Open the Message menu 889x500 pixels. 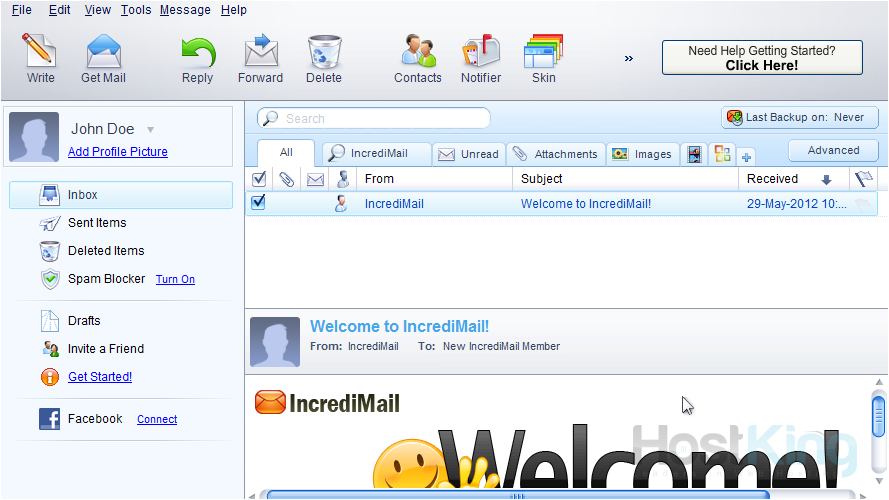(x=185, y=10)
